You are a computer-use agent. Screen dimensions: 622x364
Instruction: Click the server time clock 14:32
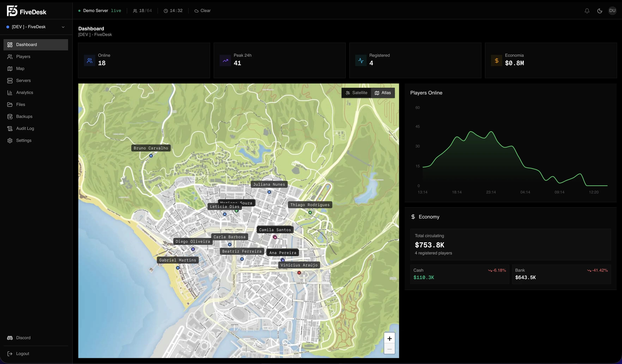173,11
